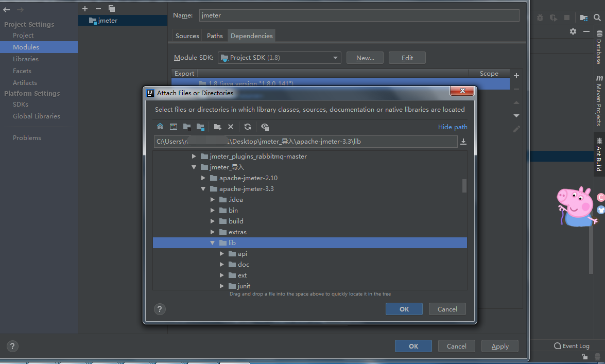Click Cancel in Project Structure dialog

click(x=456, y=346)
